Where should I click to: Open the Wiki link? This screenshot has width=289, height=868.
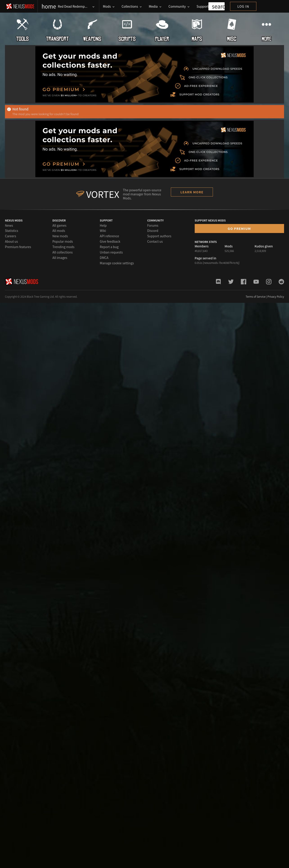(103, 231)
